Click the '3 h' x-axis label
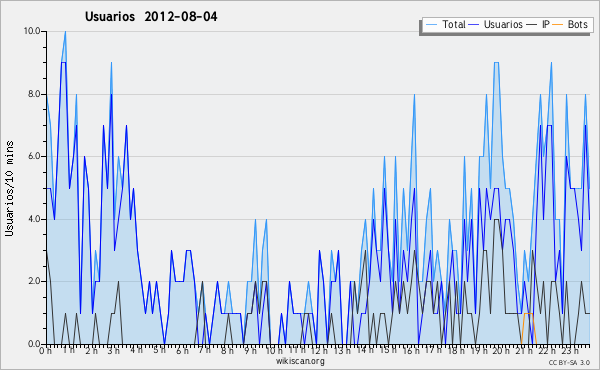The height and width of the screenshot is (370, 600). click(x=114, y=351)
